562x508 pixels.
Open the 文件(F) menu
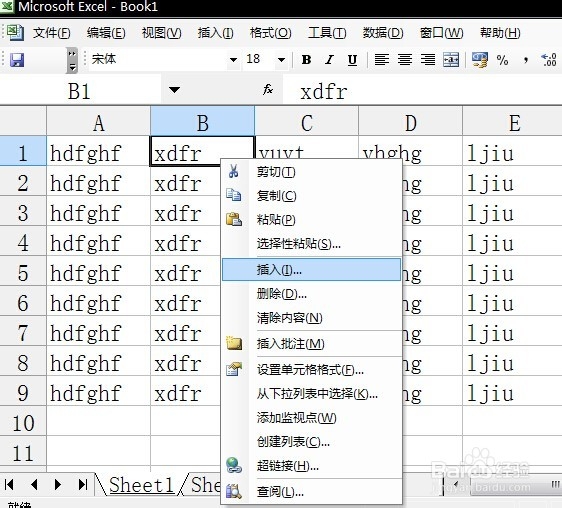coord(51,33)
